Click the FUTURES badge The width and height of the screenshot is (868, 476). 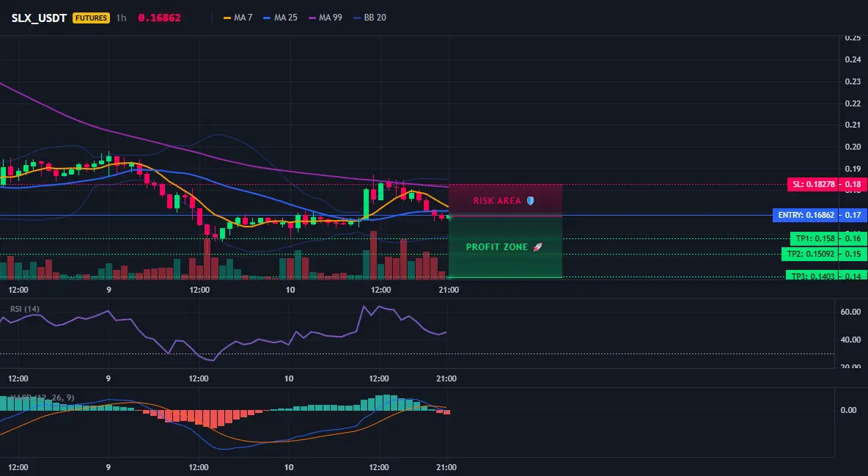click(91, 18)
